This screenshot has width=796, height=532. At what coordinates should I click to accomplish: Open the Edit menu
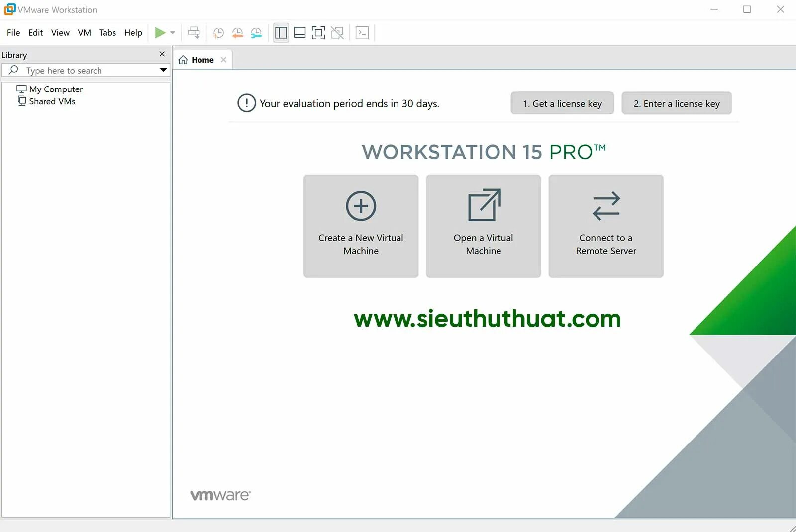point(35,33)
